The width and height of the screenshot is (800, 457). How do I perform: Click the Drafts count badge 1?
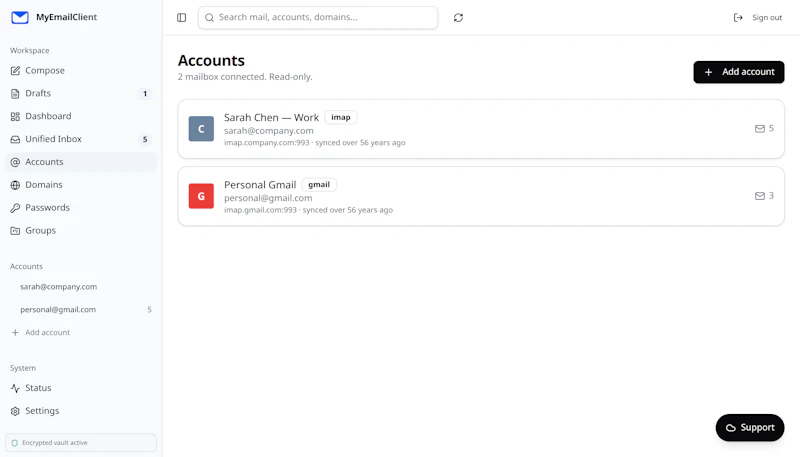(x=145, y=94)
